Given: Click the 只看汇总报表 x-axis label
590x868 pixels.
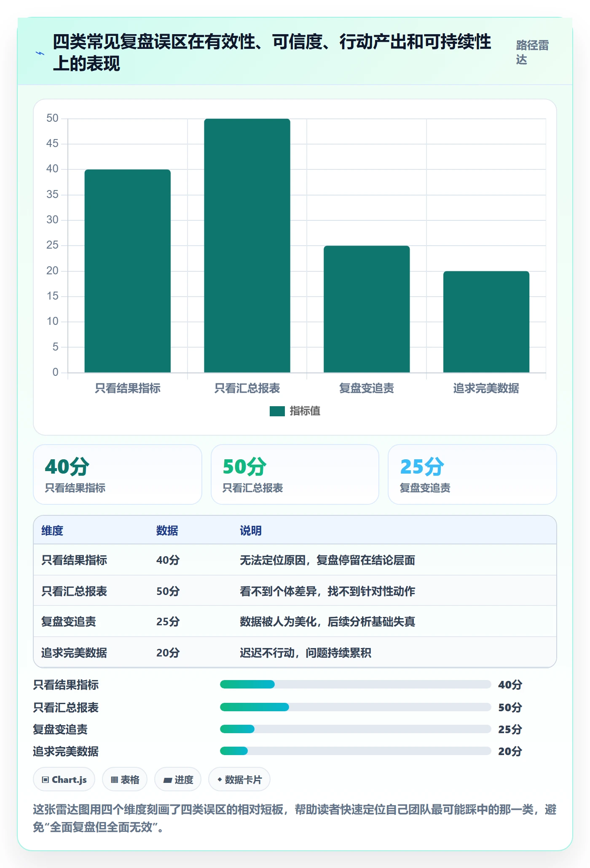Looking at the screenshot, I should click(247, 388).
